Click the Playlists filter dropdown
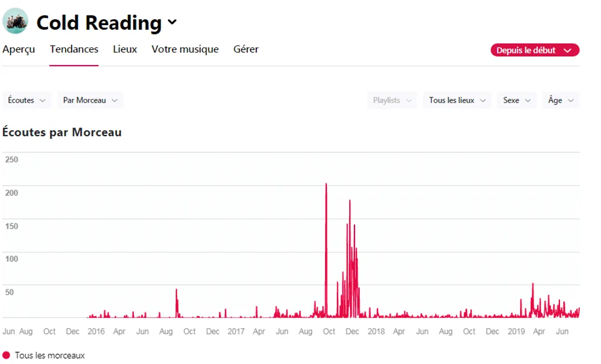The width and height of the screenshot is (601, 364). (391, 100)
